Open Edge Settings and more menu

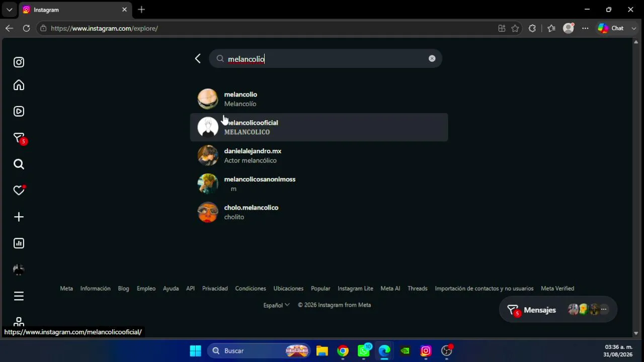pyautogui.click(x=585, y=28)
